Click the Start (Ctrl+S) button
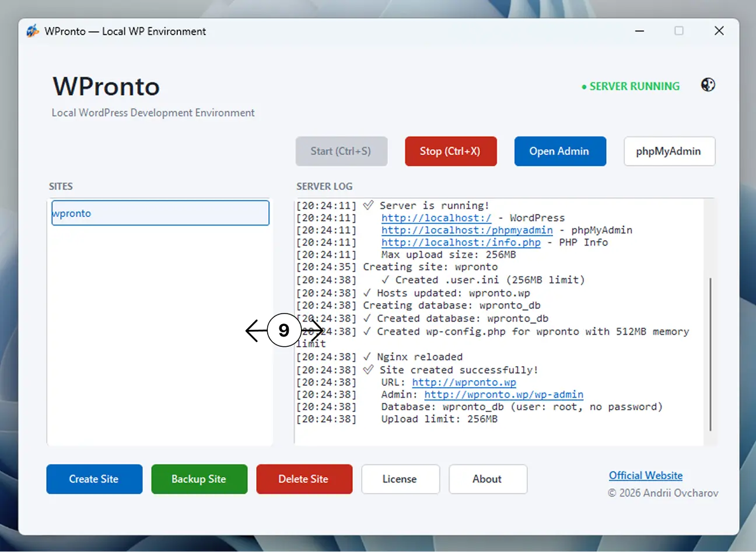The width and height of the screenshot is (756, 552). (x=341, y=152)
